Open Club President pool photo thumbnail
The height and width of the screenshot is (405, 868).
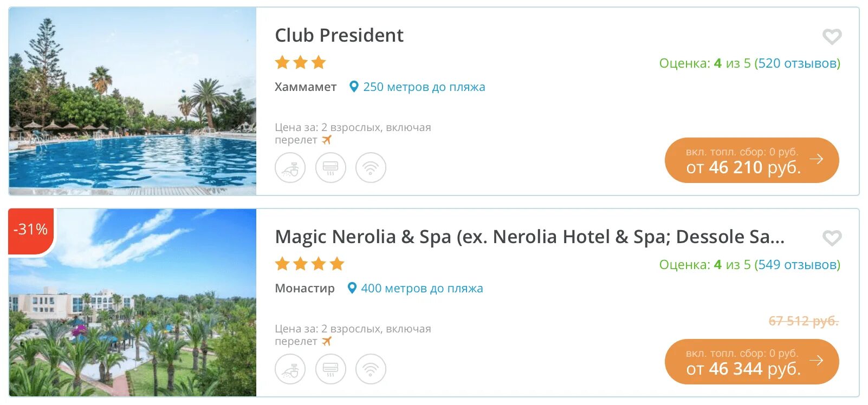click(x=133, y=101)
